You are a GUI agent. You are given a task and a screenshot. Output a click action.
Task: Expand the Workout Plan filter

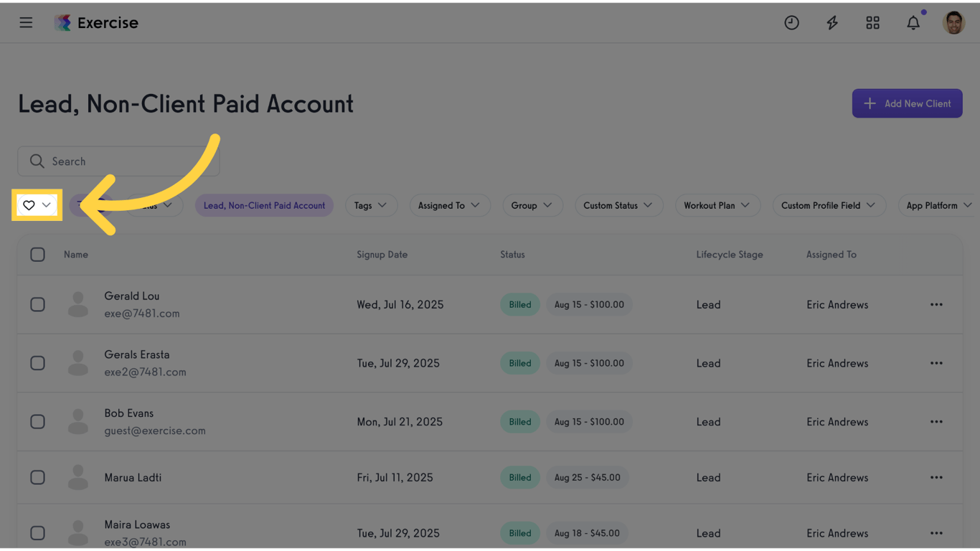(716, 205)
